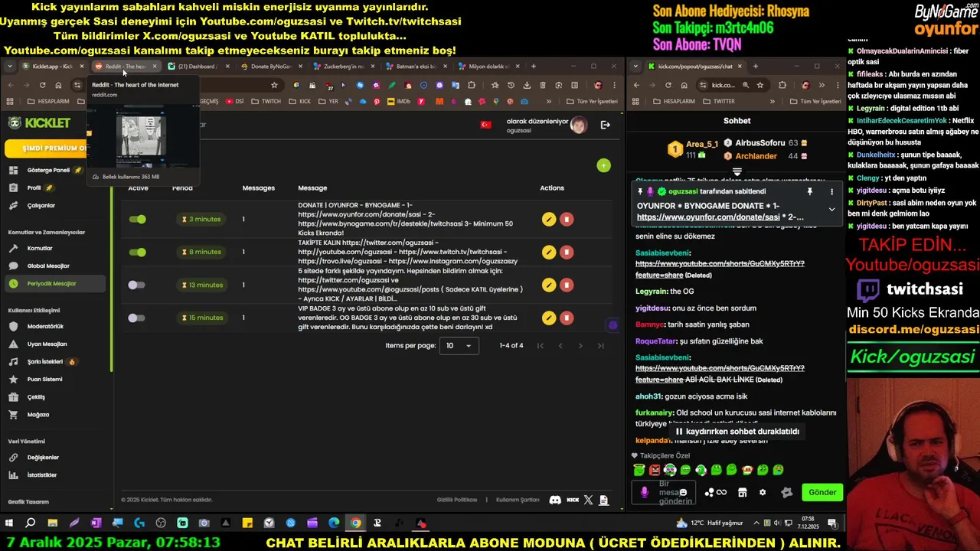980x551 pixels.
Task: Click the chat message input field
Action: tap(665, 493)
